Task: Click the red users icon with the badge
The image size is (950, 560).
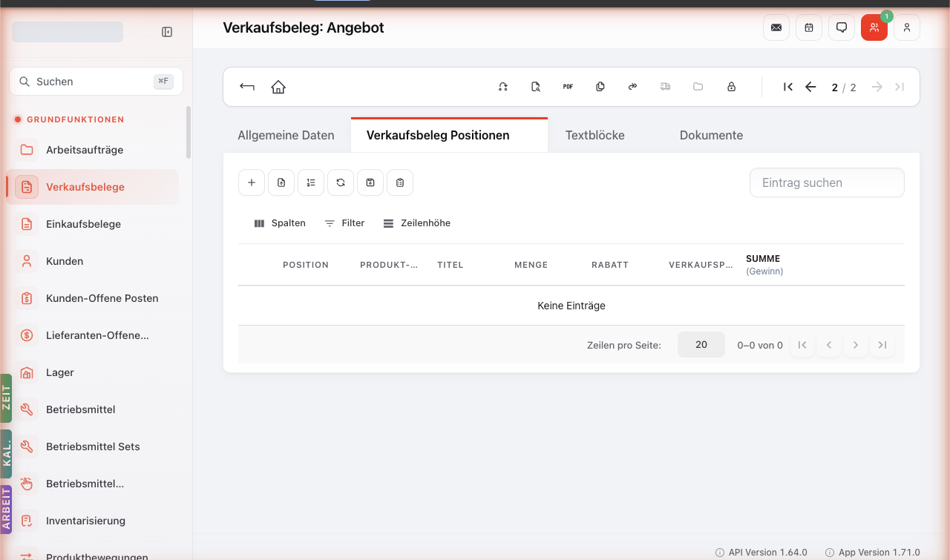Action: click(x=874, y=27)
